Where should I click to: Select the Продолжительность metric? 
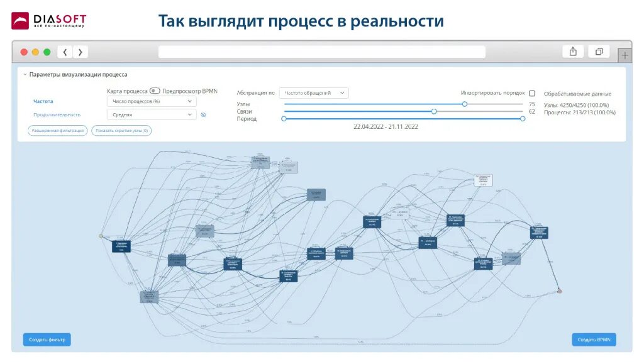pyautogui.click(x=57, y=115)
